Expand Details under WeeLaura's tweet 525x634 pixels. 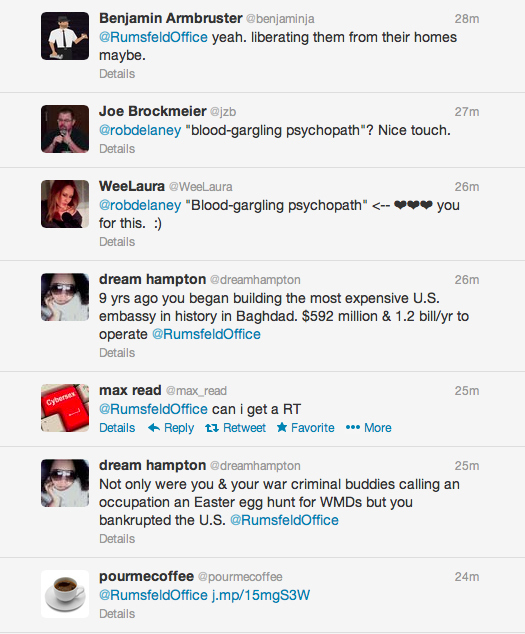click(x=117, y=242)
